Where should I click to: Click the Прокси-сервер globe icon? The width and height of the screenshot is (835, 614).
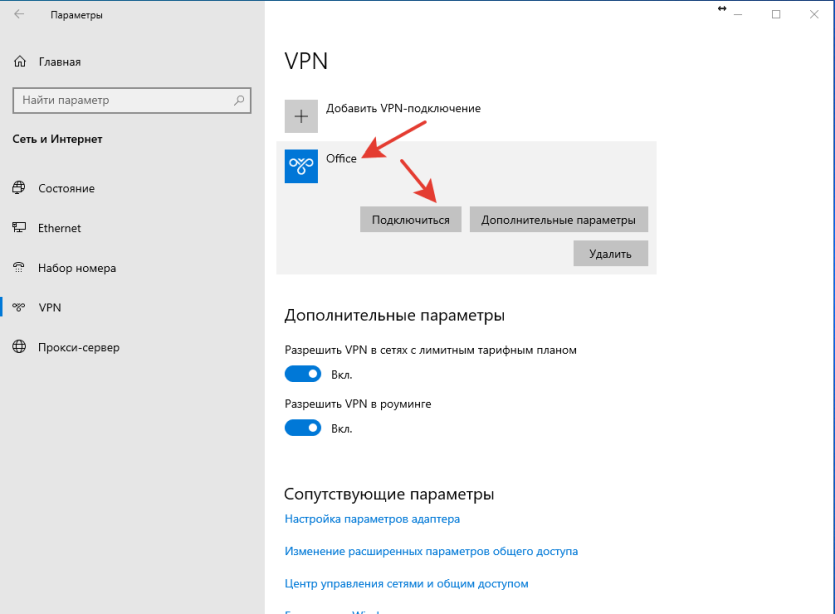coord(19,347)
